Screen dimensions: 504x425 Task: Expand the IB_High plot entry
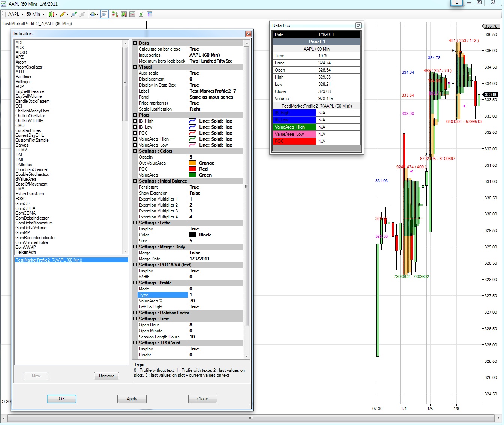click(x=135, y=121)
